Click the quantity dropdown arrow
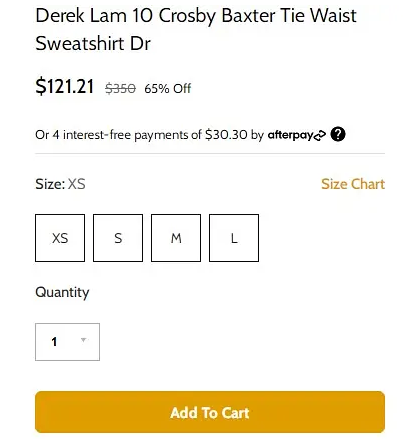The image size is (409, 441). pos(84,340)
